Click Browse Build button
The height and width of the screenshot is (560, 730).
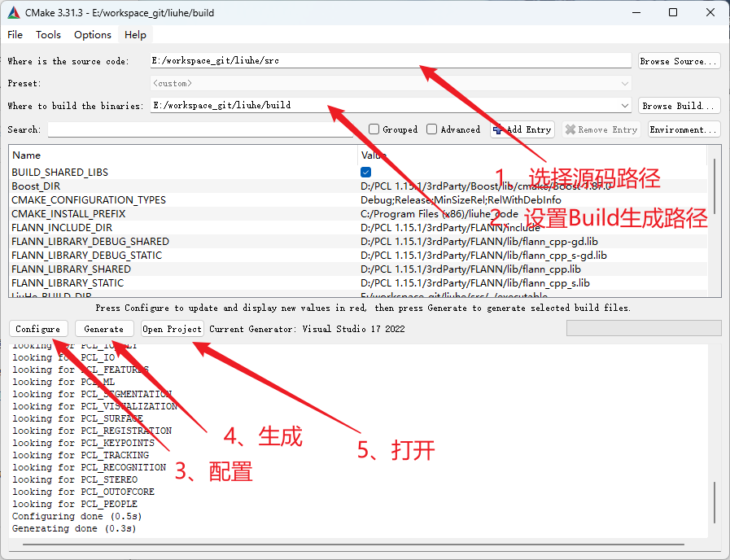[x=679, y=106]
